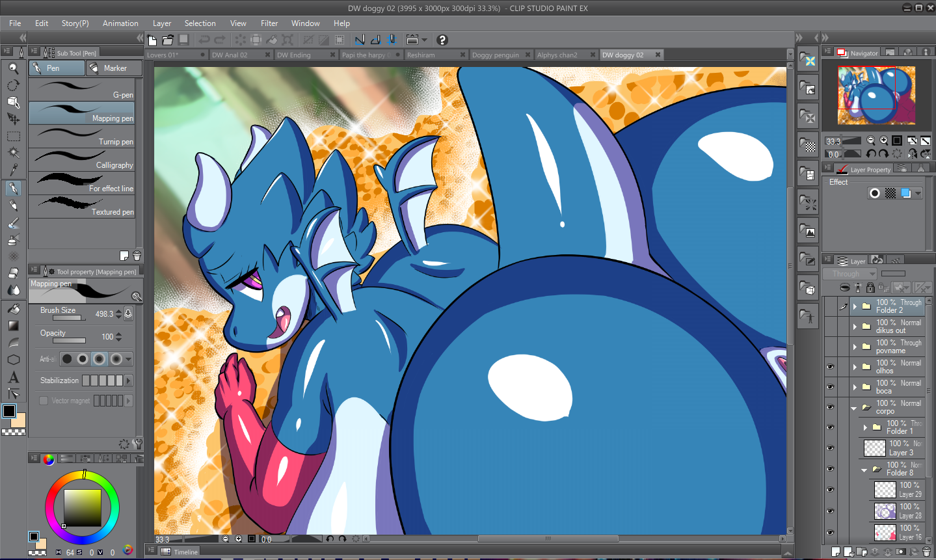Hide the olhos folder layer
The width and height of the screenshot is (936, 560).
[830, 367]
